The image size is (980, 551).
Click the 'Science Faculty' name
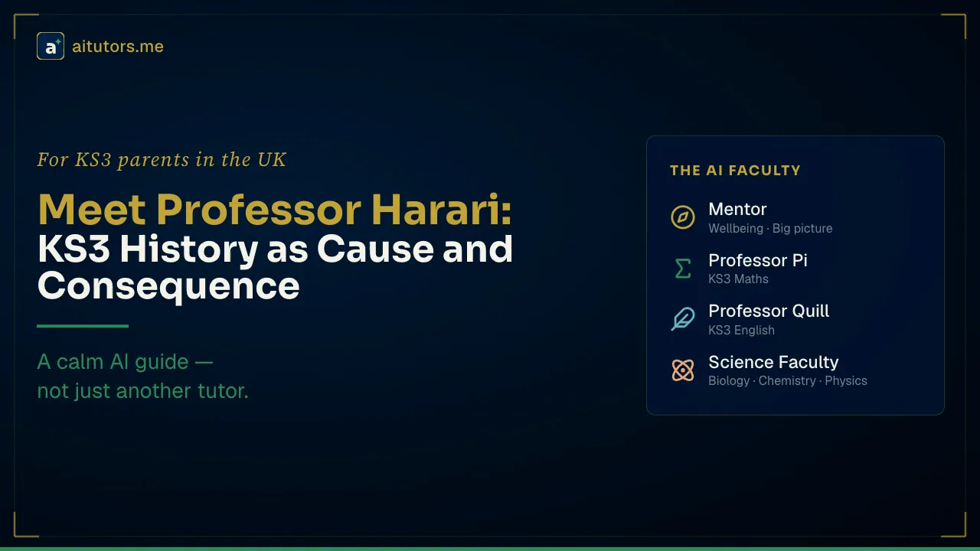[x=773, y=362]
